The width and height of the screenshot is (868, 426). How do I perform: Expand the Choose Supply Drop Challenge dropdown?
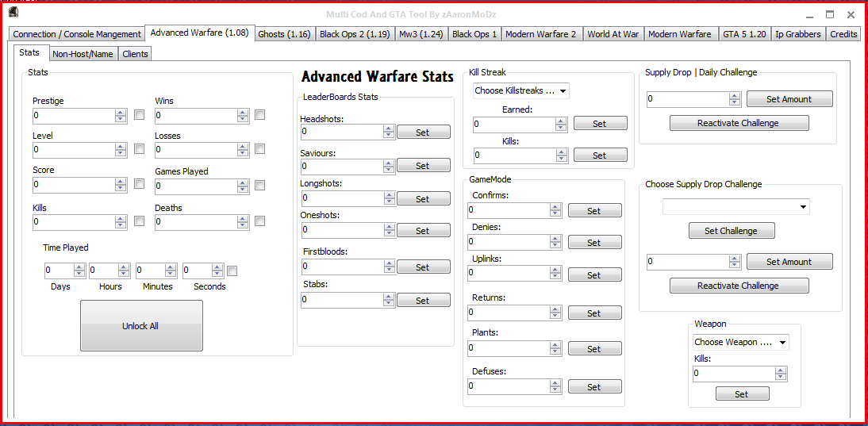(736, 207)
